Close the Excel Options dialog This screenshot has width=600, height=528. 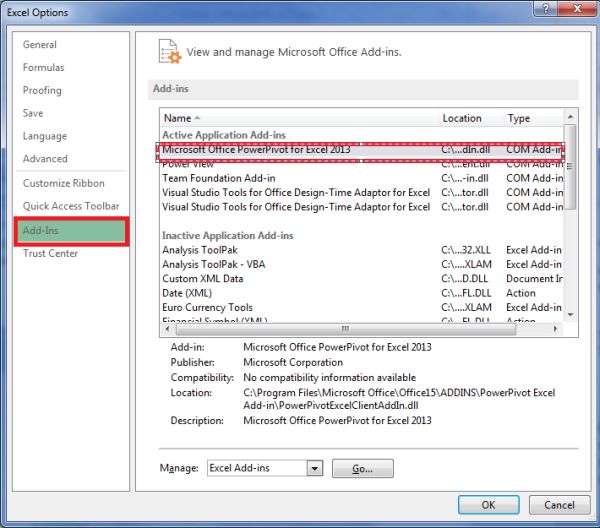tap(577, 8)
